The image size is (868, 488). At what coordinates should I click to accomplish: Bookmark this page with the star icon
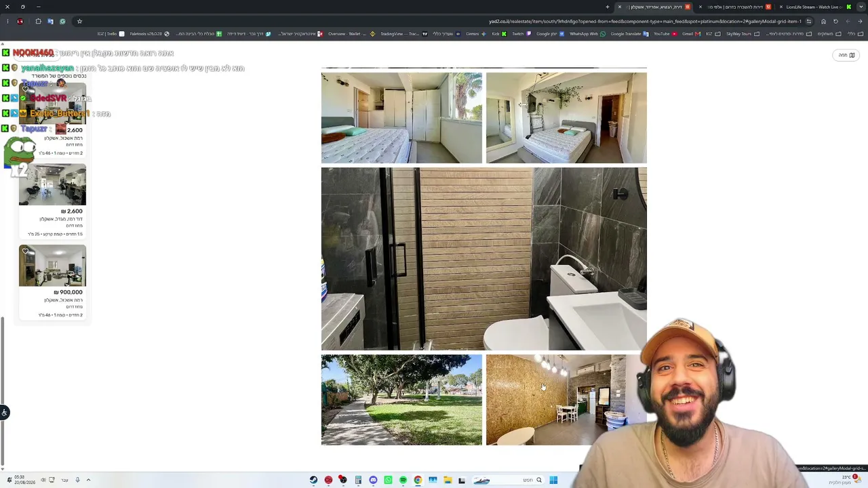click(x=79, y=21)
